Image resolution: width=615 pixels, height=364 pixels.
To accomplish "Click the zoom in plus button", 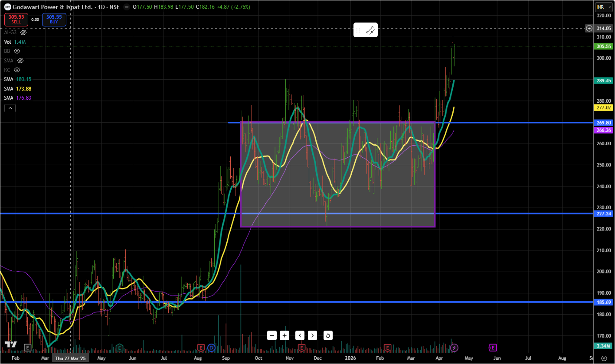I will (285, 335).
